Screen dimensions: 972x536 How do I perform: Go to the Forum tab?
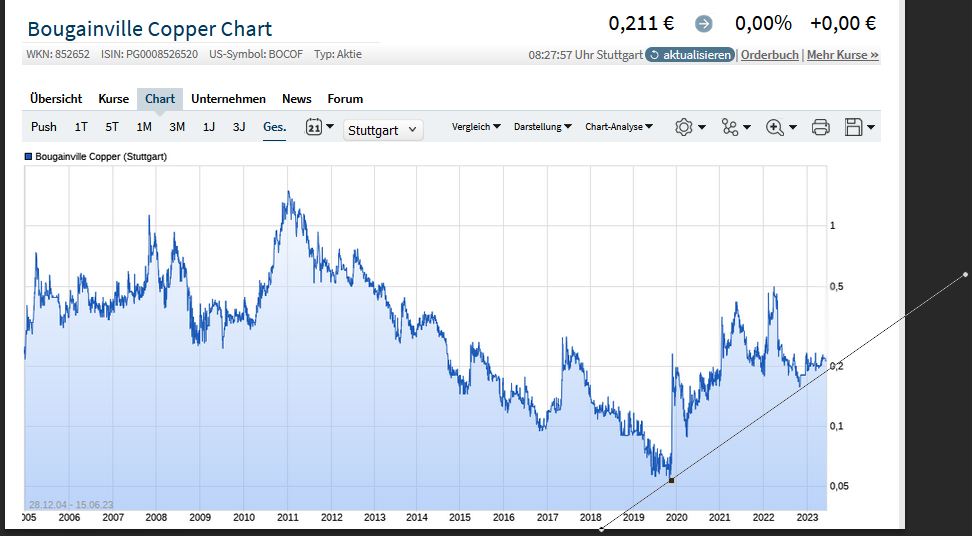[345, 99]
